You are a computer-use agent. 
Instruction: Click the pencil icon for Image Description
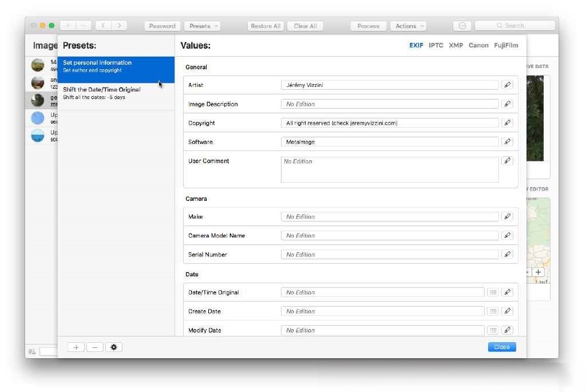(x=507, y=104)
